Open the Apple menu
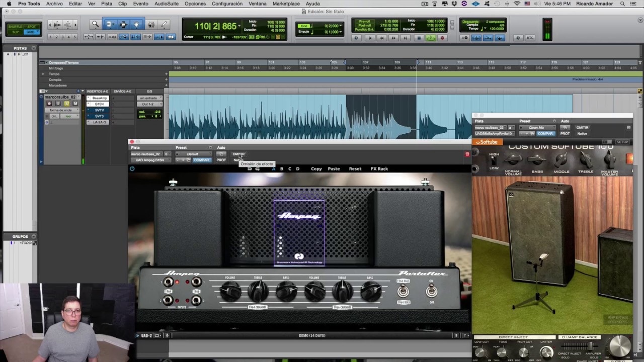This screenshot has width=644, height=362. tap(9, 4)
